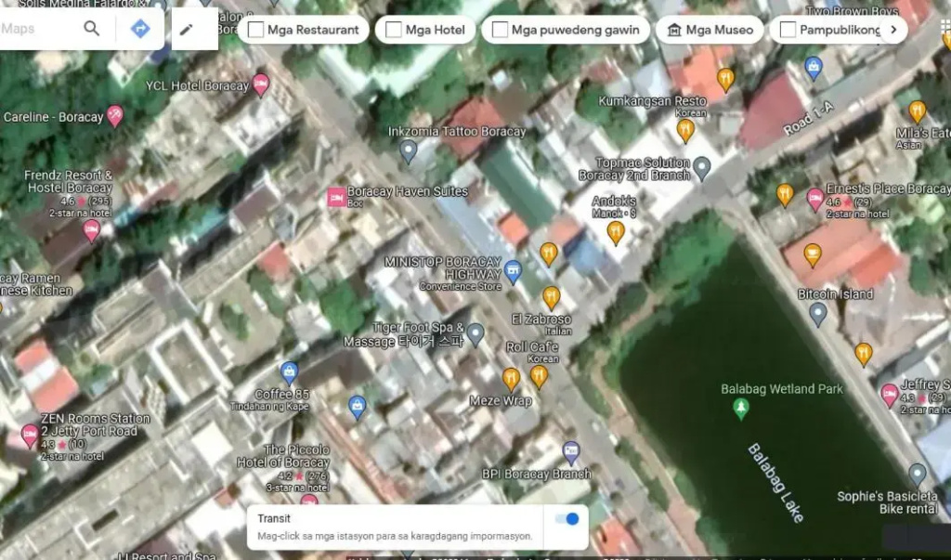Viewport: 951px width, 560px height.
Task: Click Roll Cafe restaurant pin
Action: click(x=540, y=376)
